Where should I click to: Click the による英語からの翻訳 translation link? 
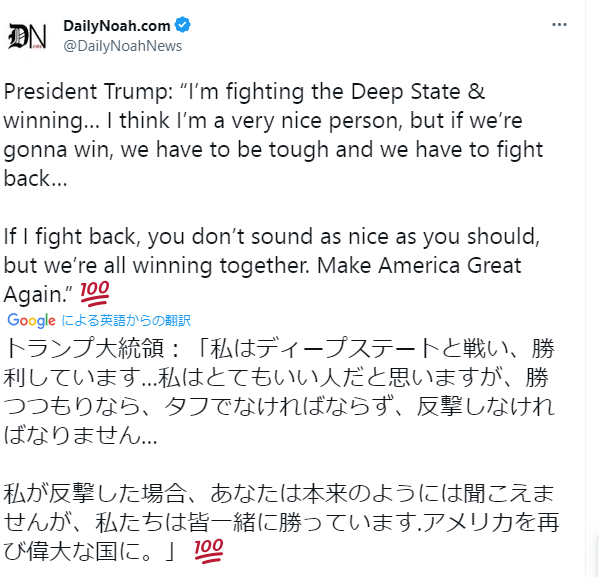tap(126, 320)
